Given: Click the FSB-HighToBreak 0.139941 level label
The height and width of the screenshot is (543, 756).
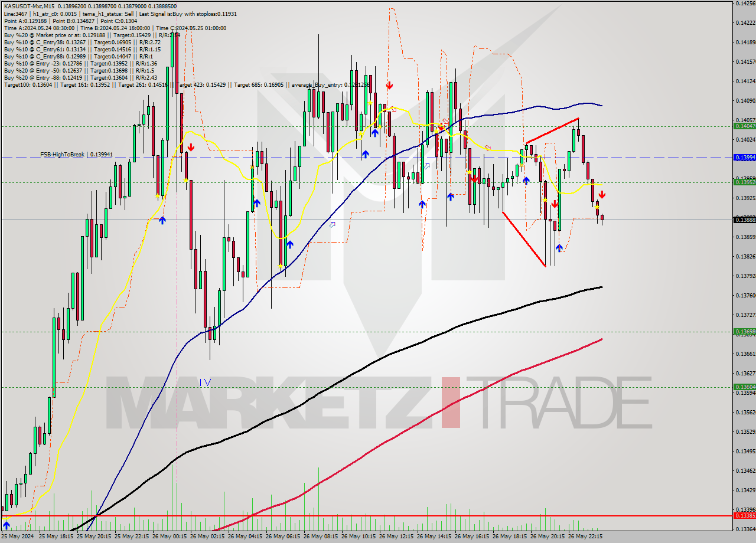Looking at the screenshot, I should [76, 155].
